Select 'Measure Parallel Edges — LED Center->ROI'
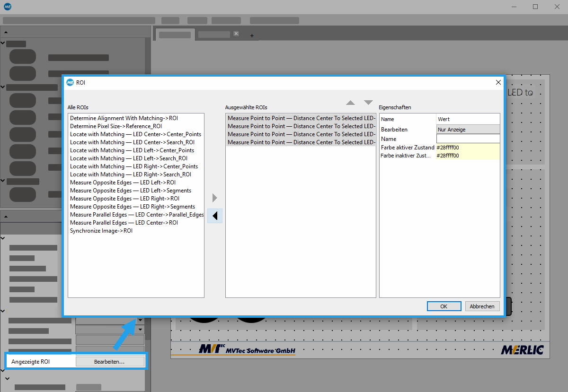The height and width of the screenshot is (392, 568). click(x=124, y=223)
